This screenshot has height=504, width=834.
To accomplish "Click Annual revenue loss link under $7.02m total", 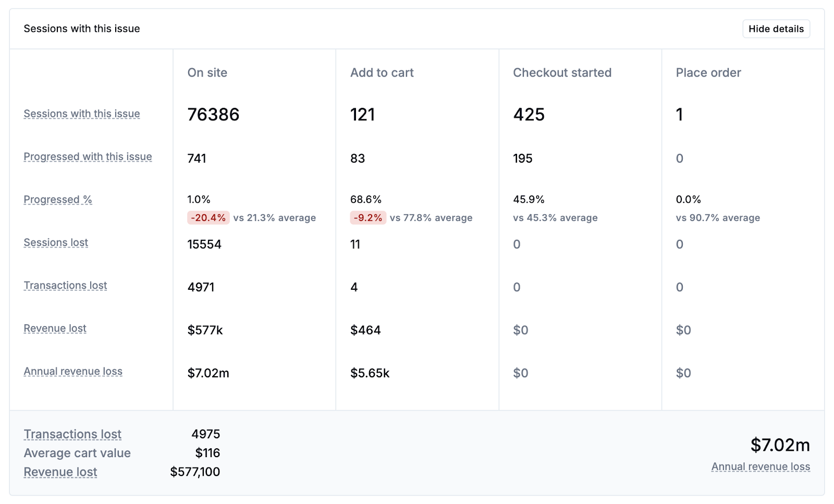I will 761,467.
